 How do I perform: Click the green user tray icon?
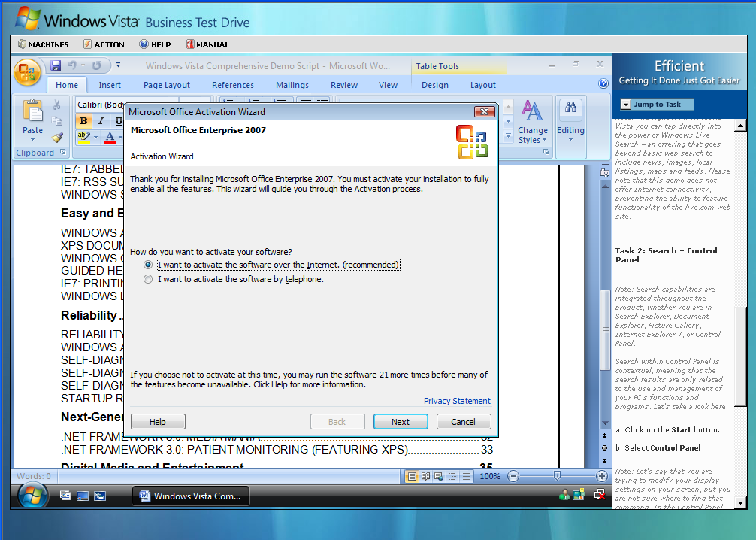(564, 495)
